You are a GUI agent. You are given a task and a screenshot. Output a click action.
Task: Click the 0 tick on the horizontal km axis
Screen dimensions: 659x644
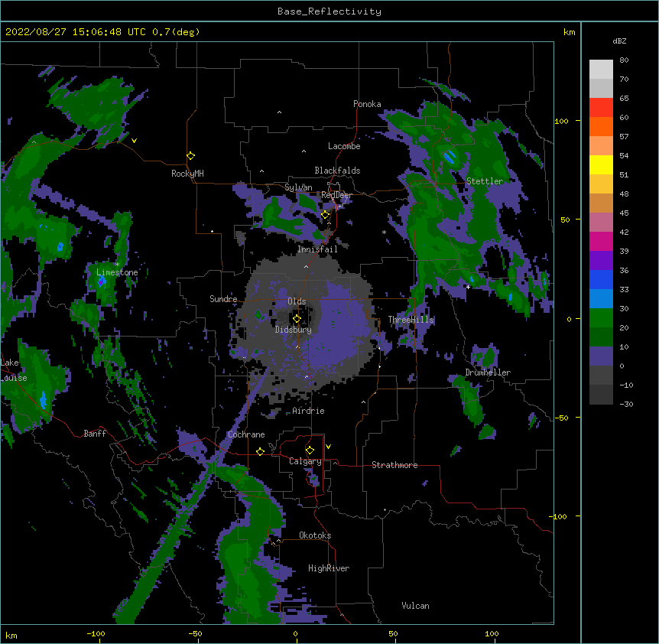[x=295, y=633]
